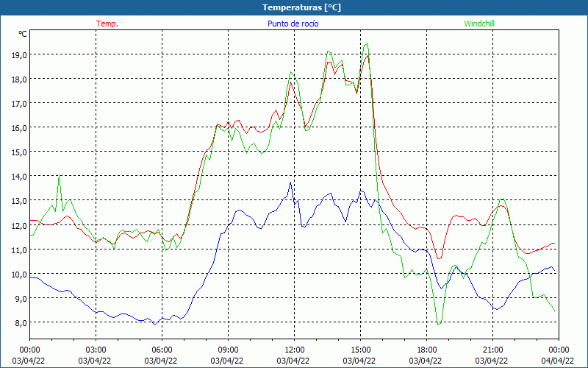The width and height of the screenshot is (588, 368).
Task: Click the '04/04/22' date label
Action: pos(558,361)
